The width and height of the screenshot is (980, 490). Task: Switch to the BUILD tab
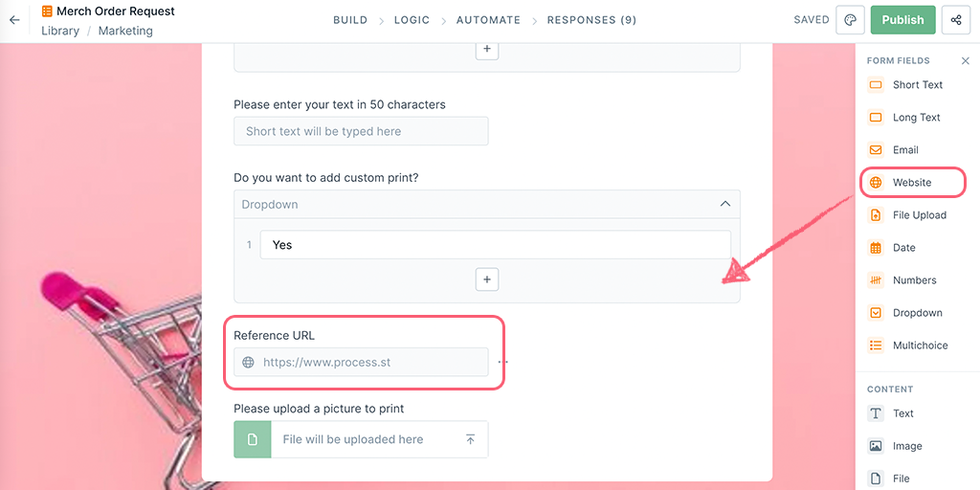350,20
